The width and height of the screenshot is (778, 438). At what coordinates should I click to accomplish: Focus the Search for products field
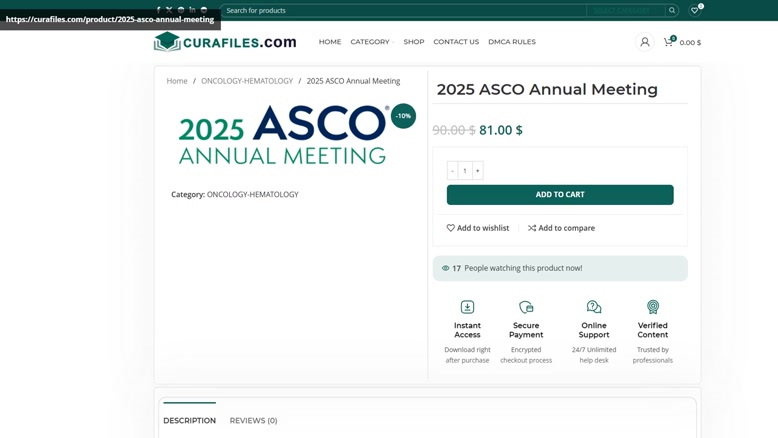tap(403, 10)
